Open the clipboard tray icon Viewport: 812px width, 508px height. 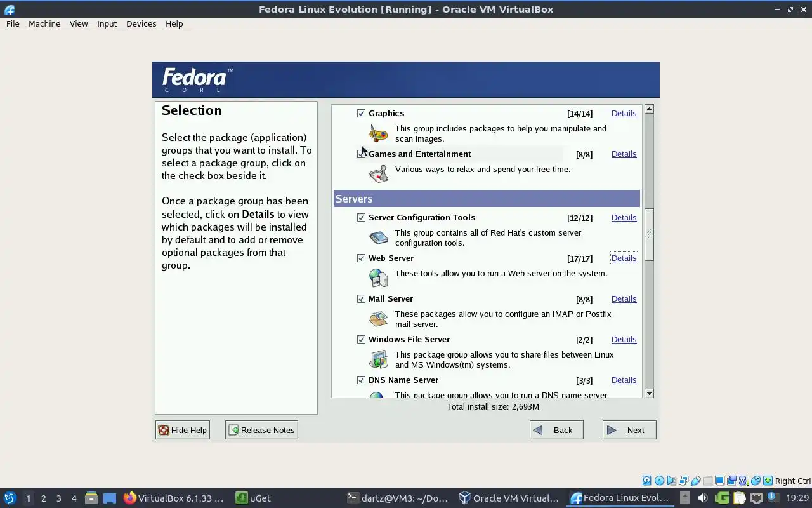click(739, 498)
